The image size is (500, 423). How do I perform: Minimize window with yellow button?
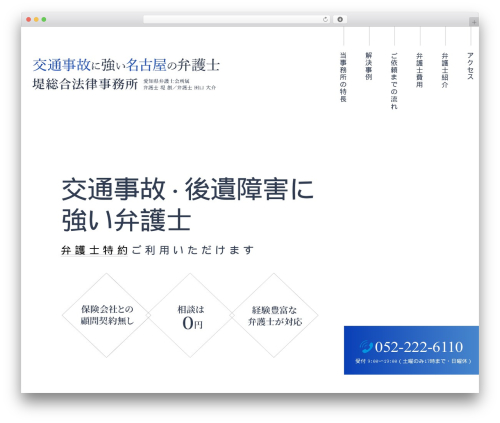click(36, 20)
